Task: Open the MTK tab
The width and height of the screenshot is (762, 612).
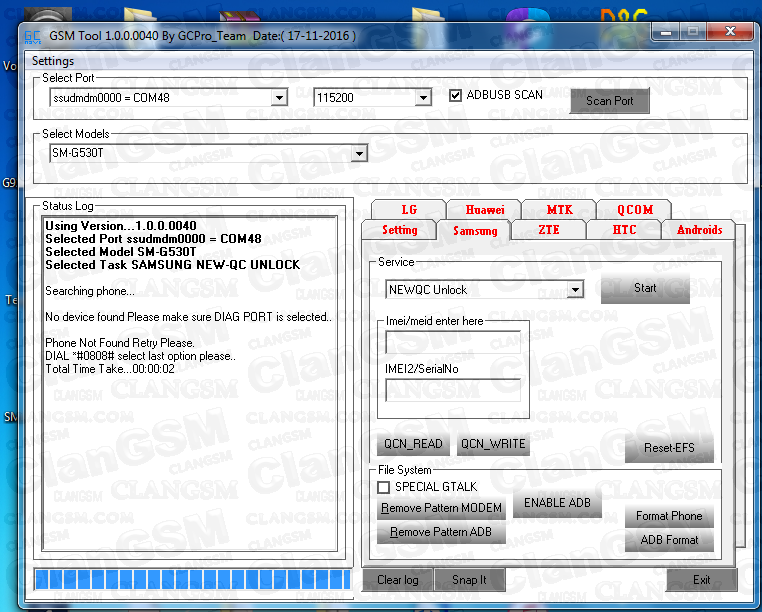Action: (559, 210)
